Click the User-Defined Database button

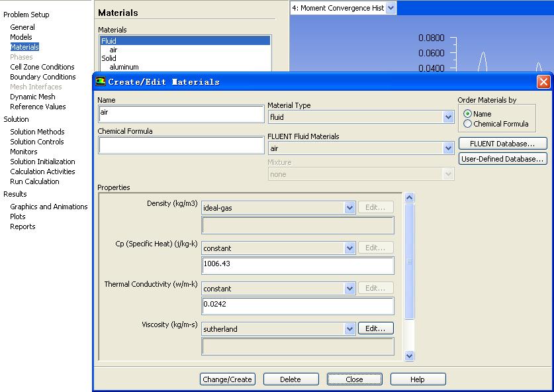[x=503, y=159]
